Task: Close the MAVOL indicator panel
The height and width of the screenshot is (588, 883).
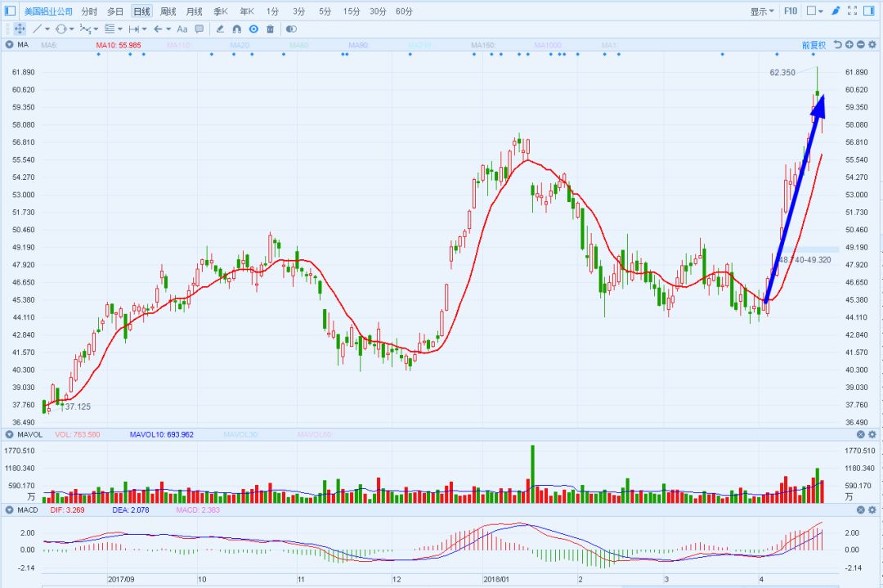Action: pos(860,434)
